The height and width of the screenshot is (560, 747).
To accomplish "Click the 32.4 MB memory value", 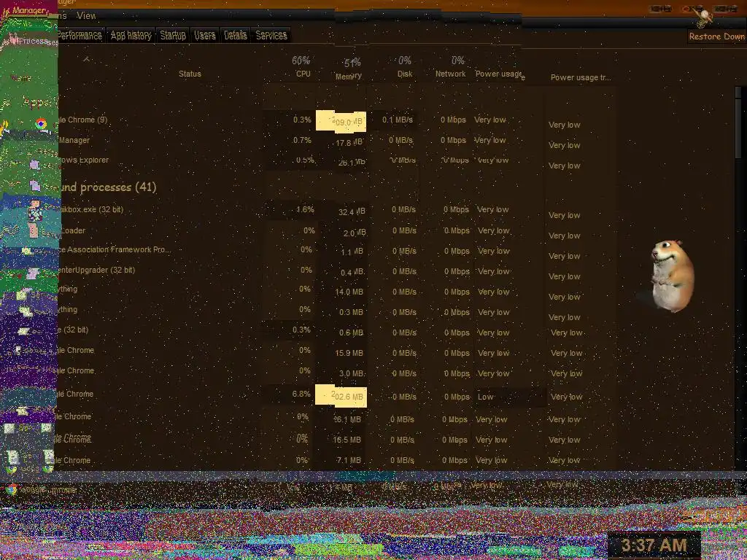I will (352, 212).
